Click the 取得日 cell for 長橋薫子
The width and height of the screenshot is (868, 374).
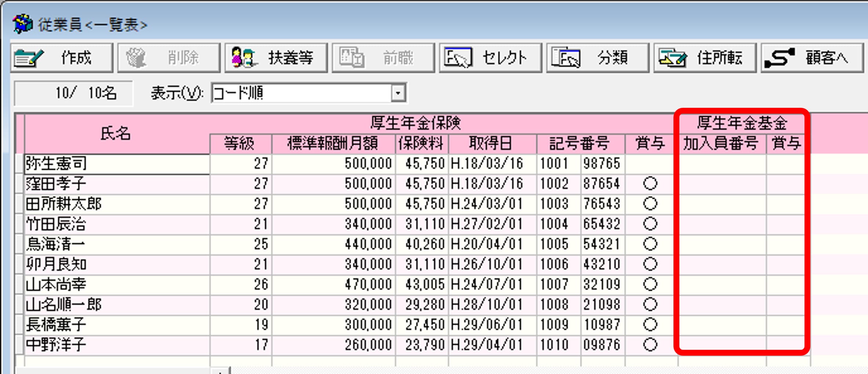click(492, 325)
